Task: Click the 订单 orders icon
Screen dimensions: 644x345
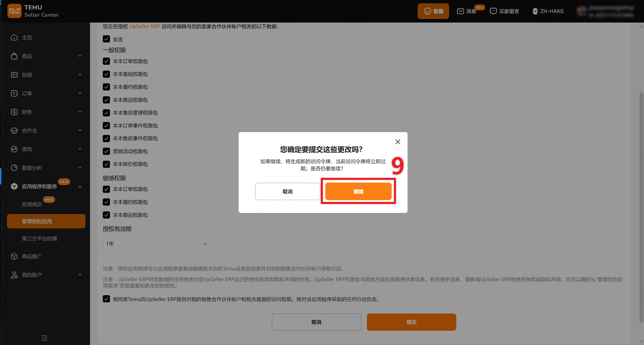Action: 14,93
